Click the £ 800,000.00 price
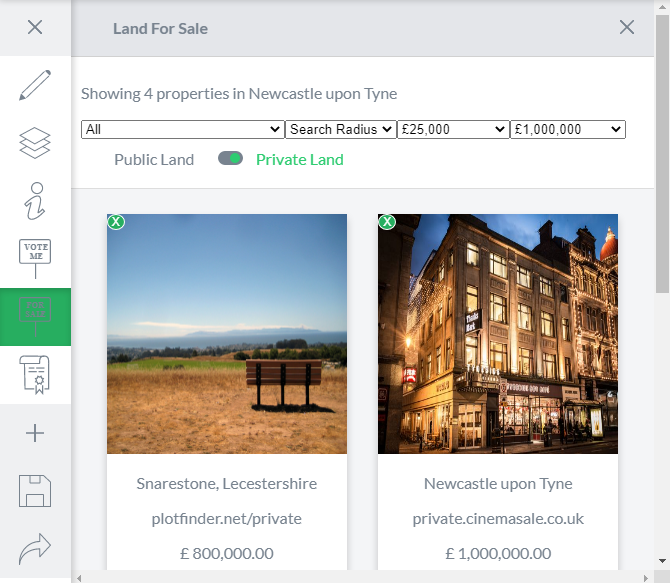670x583 pixels. pos(226,554)
